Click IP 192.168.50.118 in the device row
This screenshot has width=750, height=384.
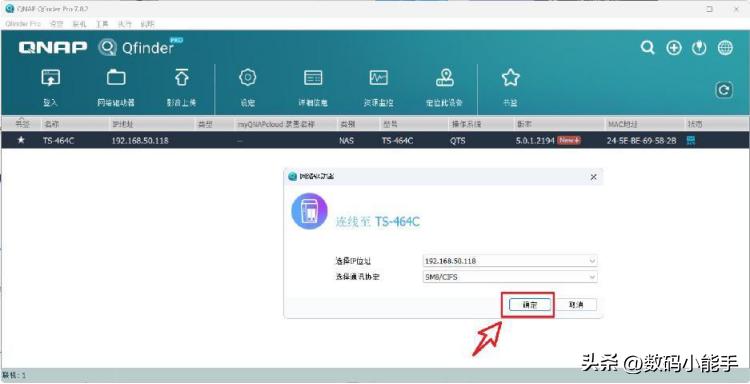pyautogui.click(x=140, y=141)
